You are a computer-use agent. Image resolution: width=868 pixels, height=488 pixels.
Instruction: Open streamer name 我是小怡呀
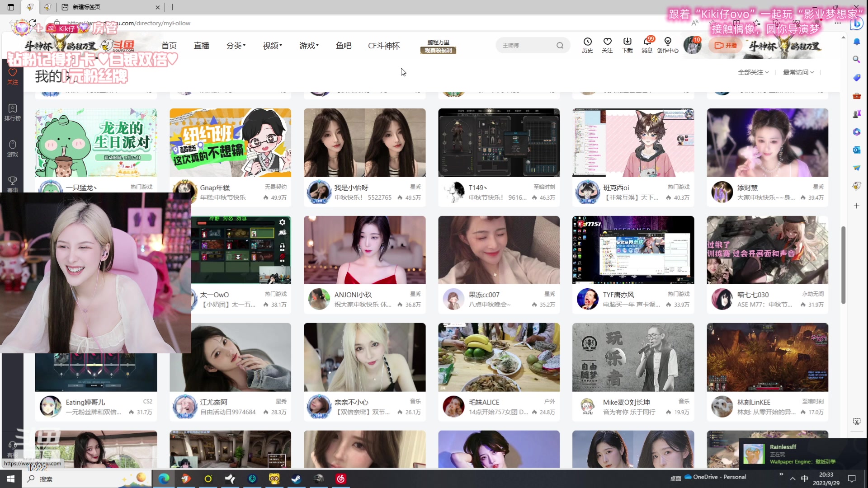pos(351,188)
